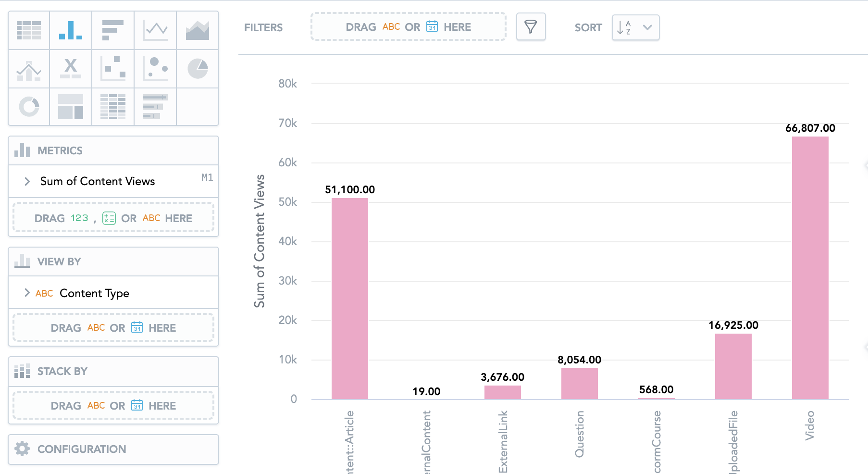Click the Video bar in the chart
868x474 pixels.
pos(810,267)
